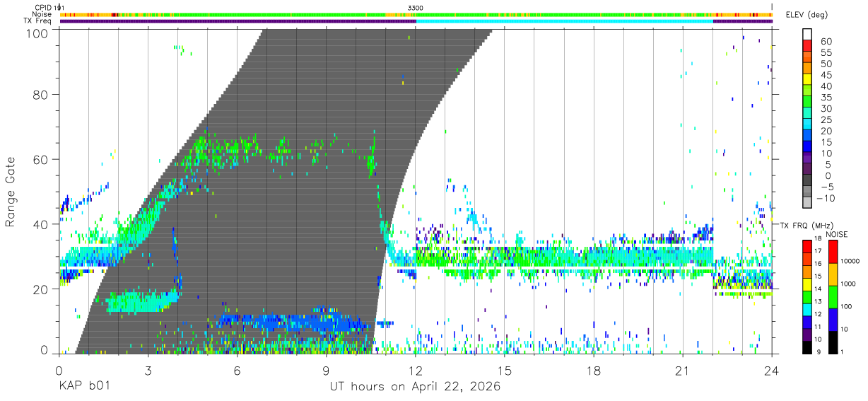Click x-axis tick label '21' on UT axis
The width and height of the screenshot is (868, 401).
683,371
